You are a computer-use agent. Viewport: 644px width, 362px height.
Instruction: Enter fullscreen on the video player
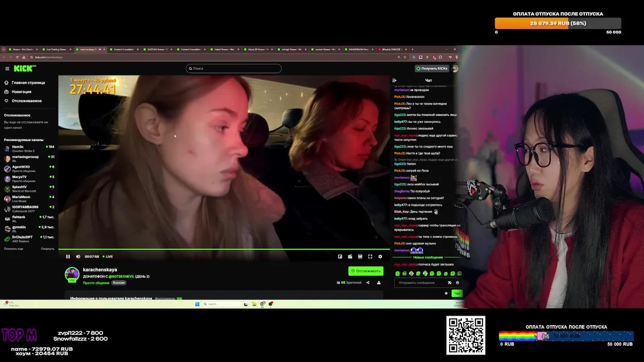(370, 256)
